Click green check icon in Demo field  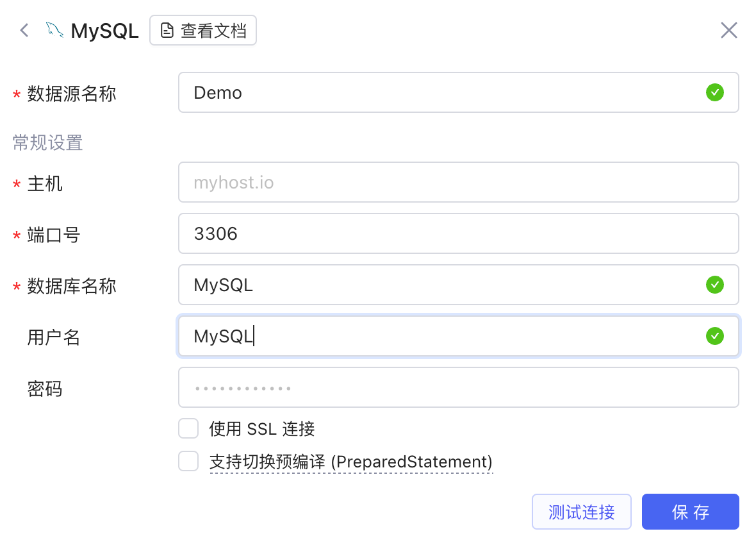tap(714, 93)
